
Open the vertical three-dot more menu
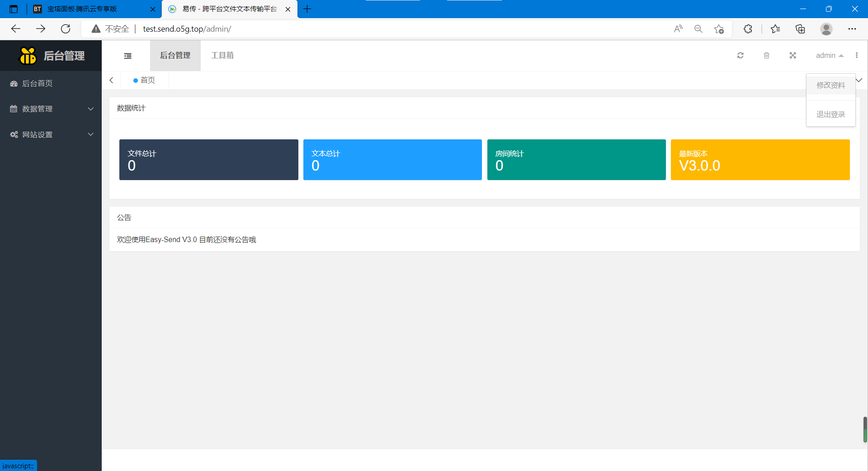[x=856, y=55]
